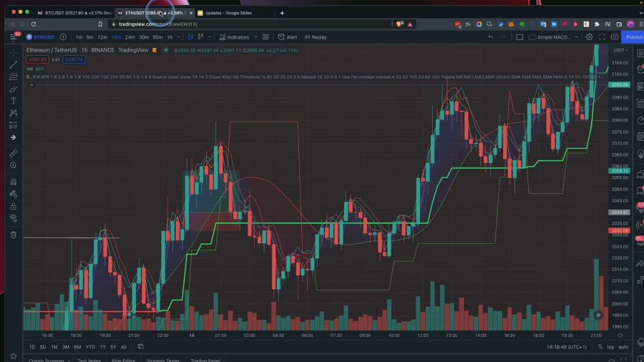Select the 1h timeframe
Image resolution: width=644 pixels, height=362 pixels.
pyautogui.click(x=170, y=37)
